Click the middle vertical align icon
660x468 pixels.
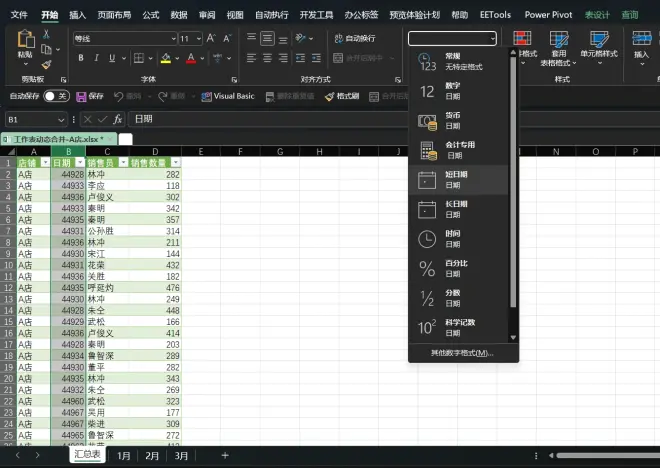tap(267, 39)
